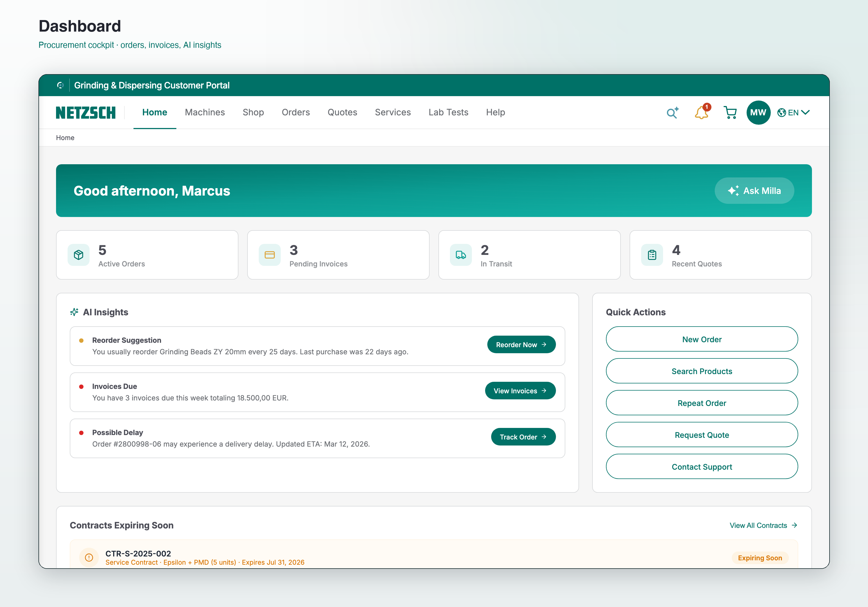Viewport: 868px width, 607px height.
Task: Click the Contracts Expiring Soon heading
Action: [x=122, y=525]
